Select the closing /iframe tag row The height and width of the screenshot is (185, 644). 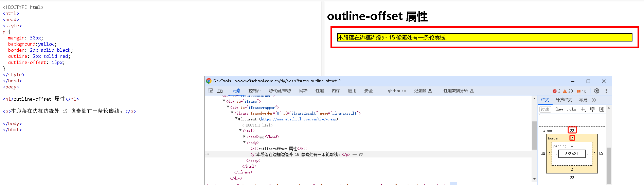[x=243, y=172]
